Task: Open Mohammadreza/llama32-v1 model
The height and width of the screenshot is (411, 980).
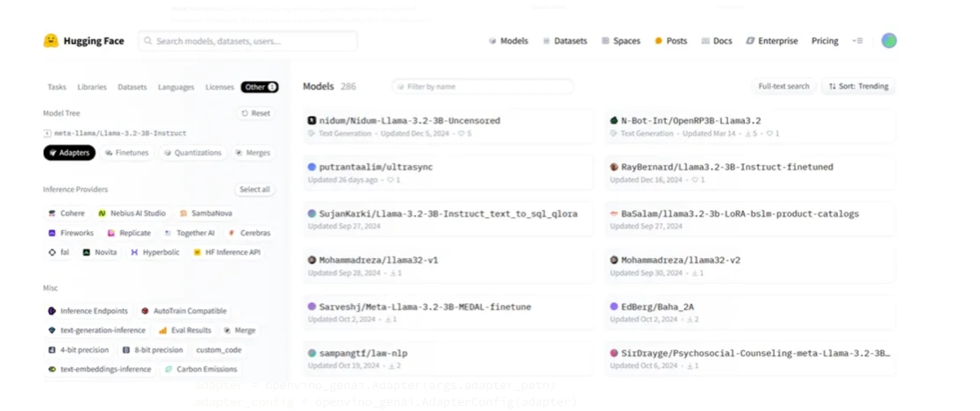Action: pos(448,266)
